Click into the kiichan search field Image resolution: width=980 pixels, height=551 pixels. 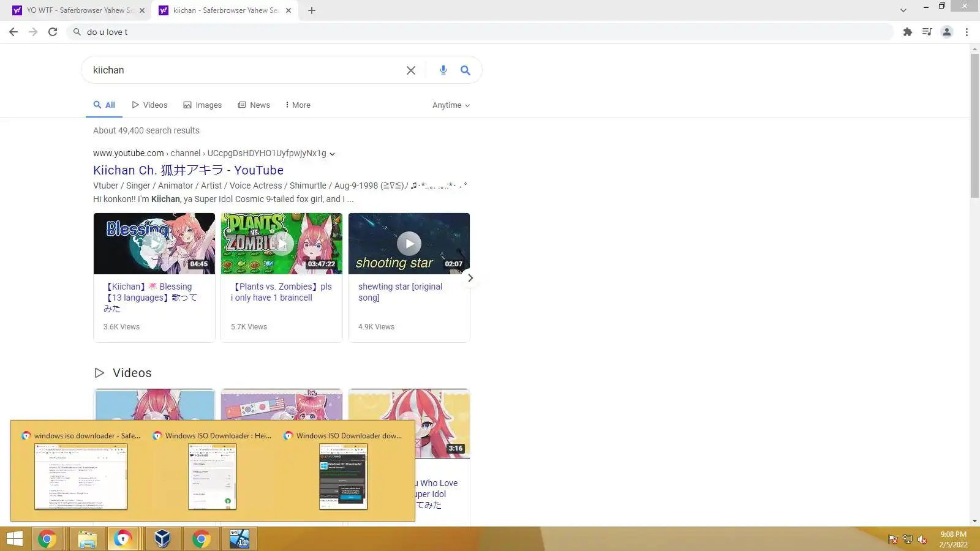(x=245, y=70)
